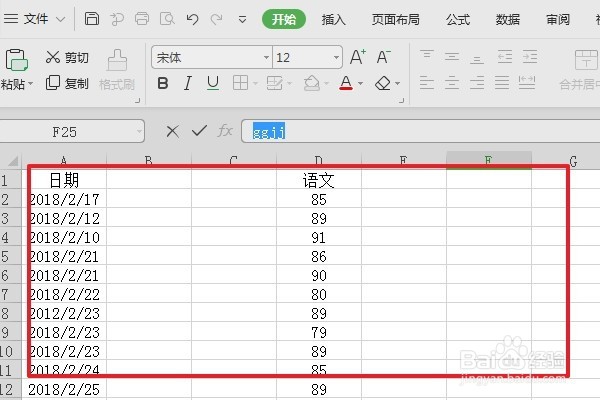Open the Name Box dropdown arrow
600x400 pixels.
pos(139,132)
